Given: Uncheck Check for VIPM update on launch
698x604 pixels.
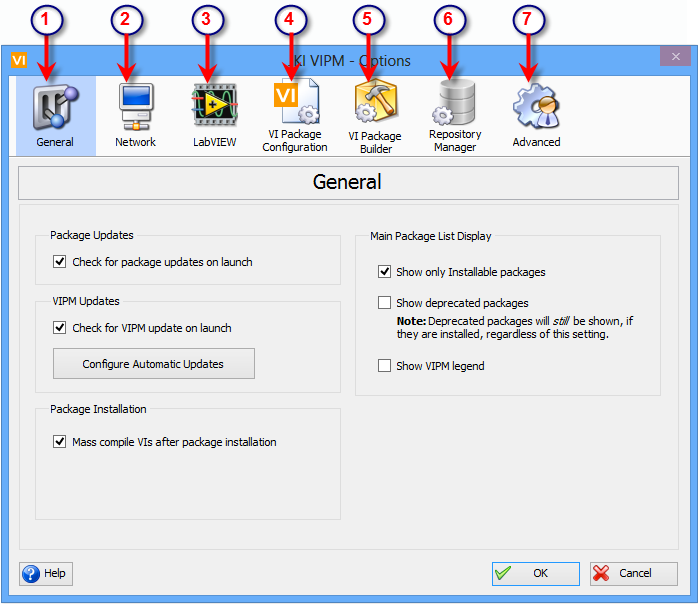Looking at the screenshot, I should click(60, 328).
